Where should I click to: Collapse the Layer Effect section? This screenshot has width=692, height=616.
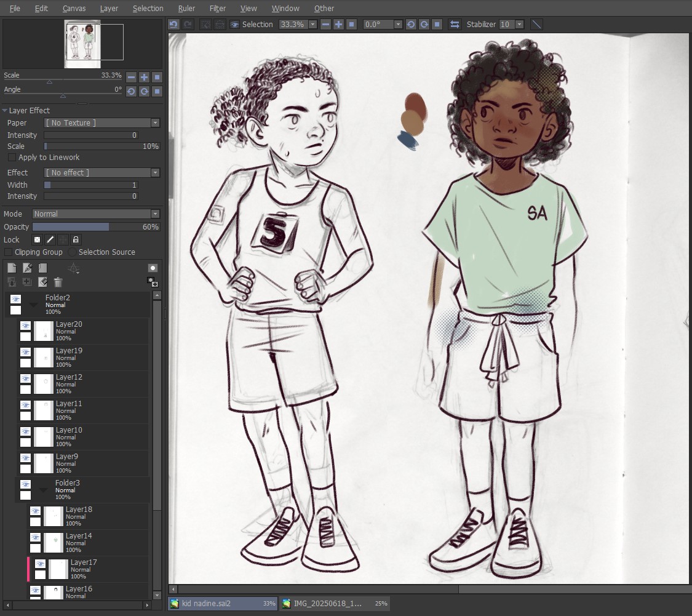point(5,110)
